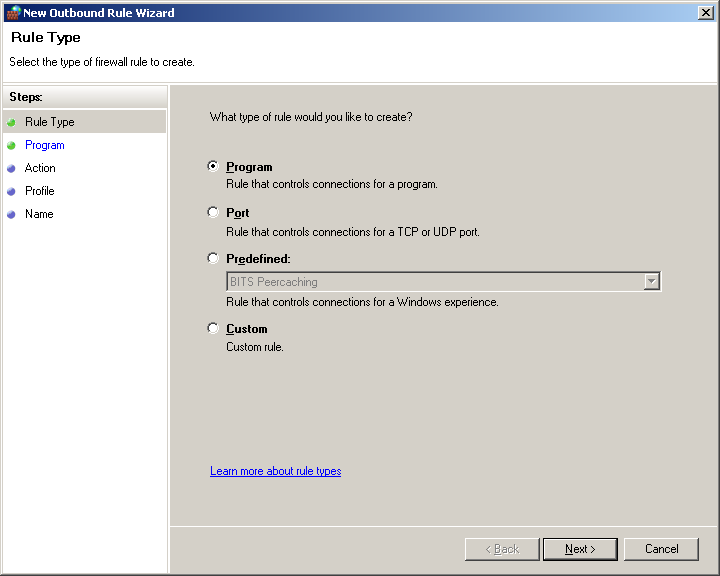Open Learn more about rule types link
The image size is (720, 576).
(276, 471)
